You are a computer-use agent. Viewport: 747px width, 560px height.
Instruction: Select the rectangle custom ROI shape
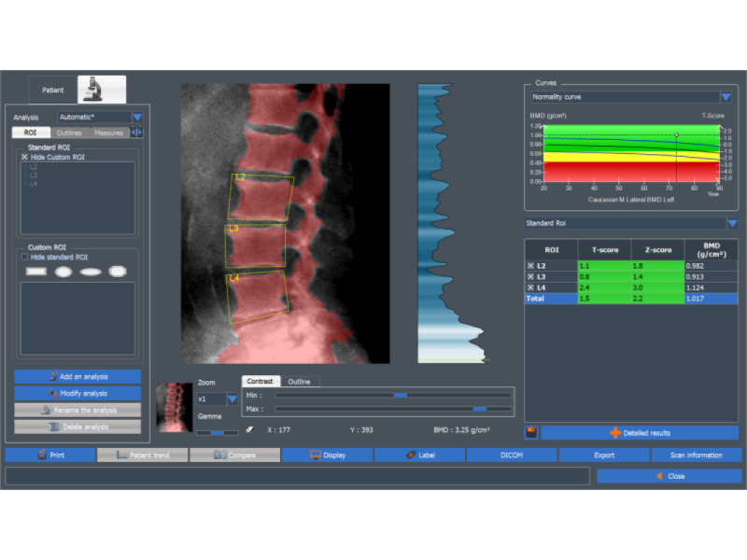pos(36,272)
